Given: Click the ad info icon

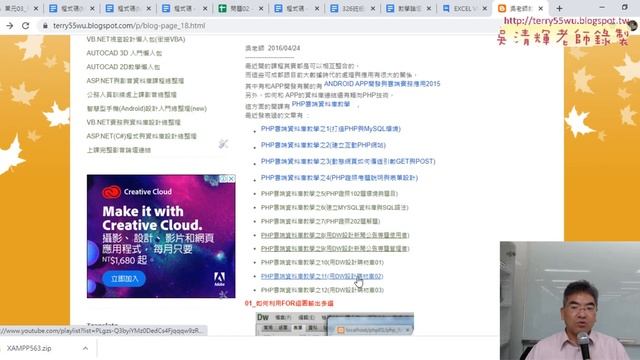Looking at the screenshot, I should click(x=224, y=179).
